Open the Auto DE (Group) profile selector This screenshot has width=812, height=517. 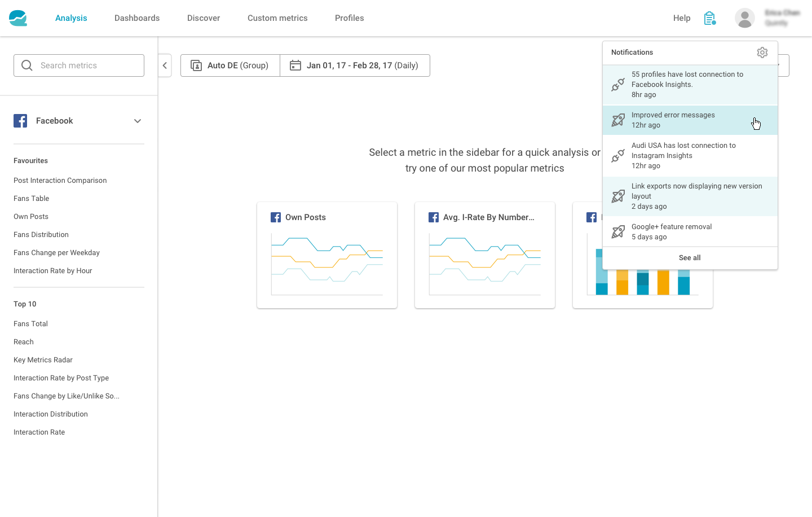(230, 65)
